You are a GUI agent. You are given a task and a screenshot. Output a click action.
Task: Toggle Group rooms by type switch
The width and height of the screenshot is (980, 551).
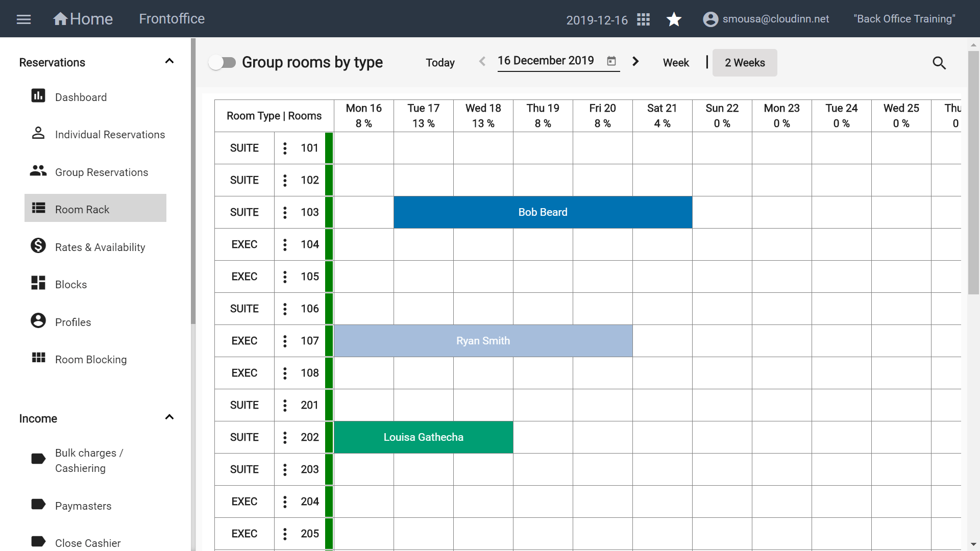click(223, 62)
